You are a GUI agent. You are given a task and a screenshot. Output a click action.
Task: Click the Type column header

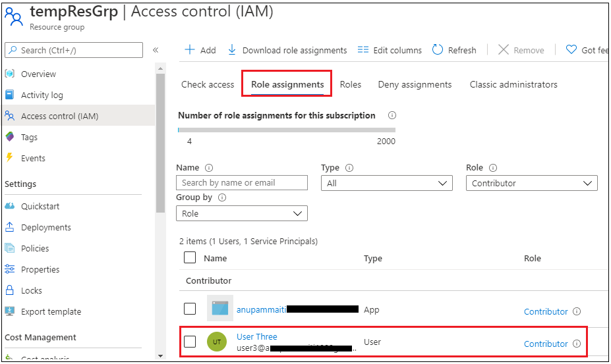coord(373,258)
